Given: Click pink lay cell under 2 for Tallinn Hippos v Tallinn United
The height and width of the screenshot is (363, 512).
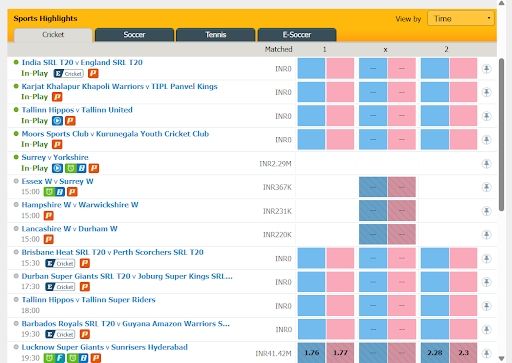Looking at the screenshot, I should click(x=463, y=116).
